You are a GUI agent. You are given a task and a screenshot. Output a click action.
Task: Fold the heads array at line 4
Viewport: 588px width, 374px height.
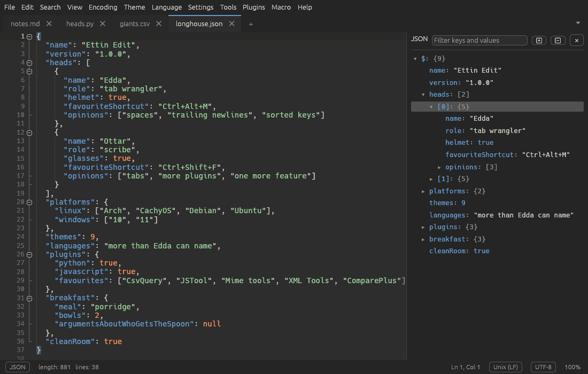(29, 63)
